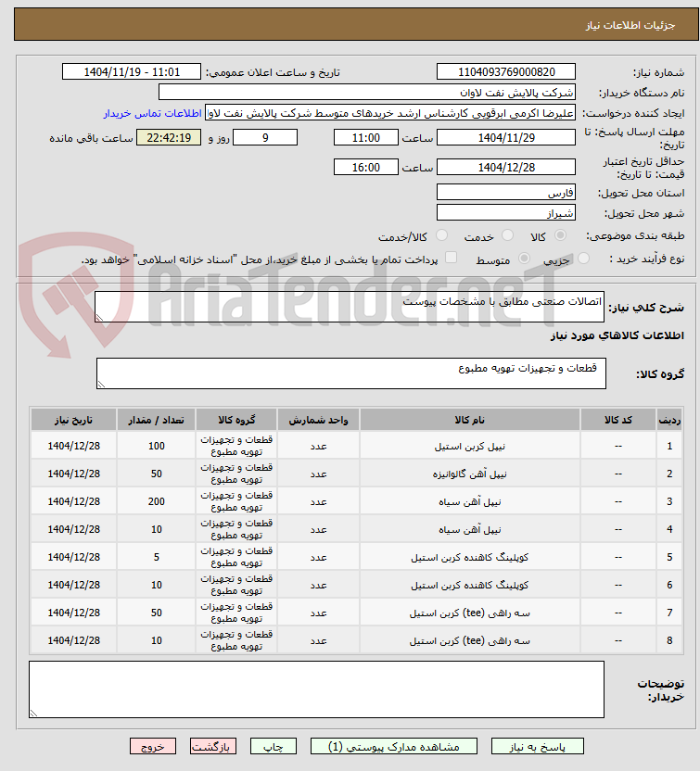The width and height of the screenshot is (700, 771).
Task: Click the ردیف column header
Action: coord(669,420)
